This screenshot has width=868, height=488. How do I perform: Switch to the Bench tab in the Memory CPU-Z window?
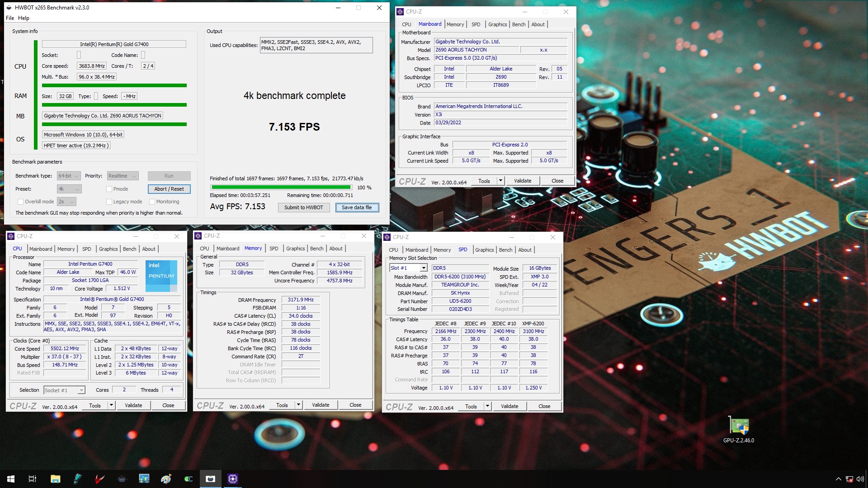click(316, 249)
